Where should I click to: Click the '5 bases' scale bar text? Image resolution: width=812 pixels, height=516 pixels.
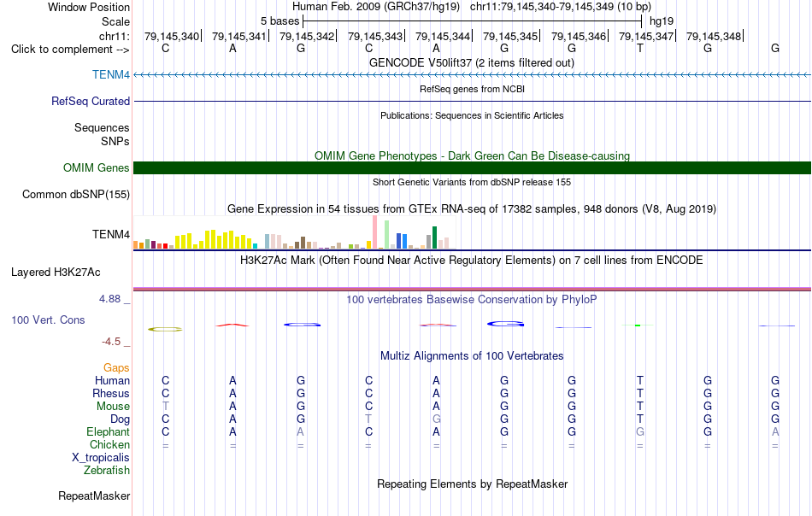coord(279,21)
